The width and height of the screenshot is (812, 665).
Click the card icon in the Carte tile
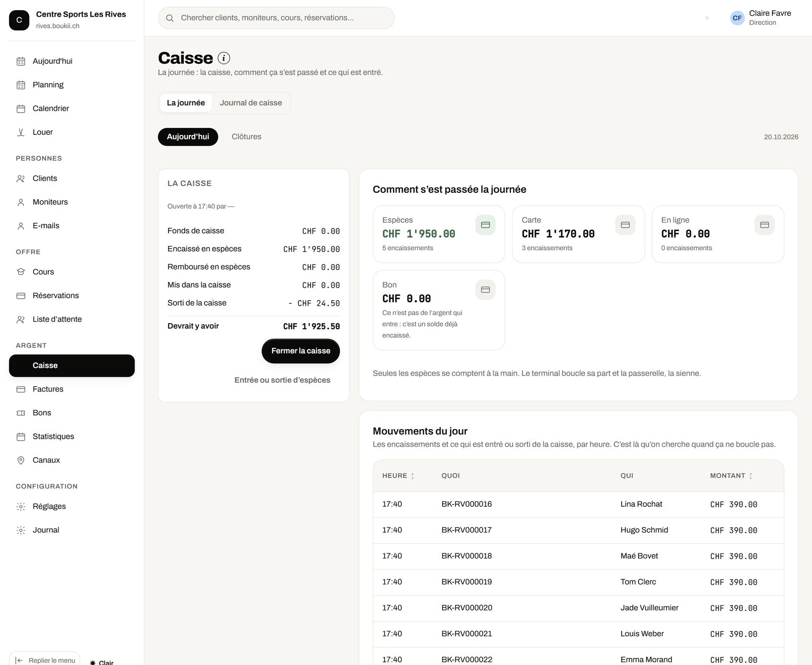pyautogui.click(x=625, y=225)
